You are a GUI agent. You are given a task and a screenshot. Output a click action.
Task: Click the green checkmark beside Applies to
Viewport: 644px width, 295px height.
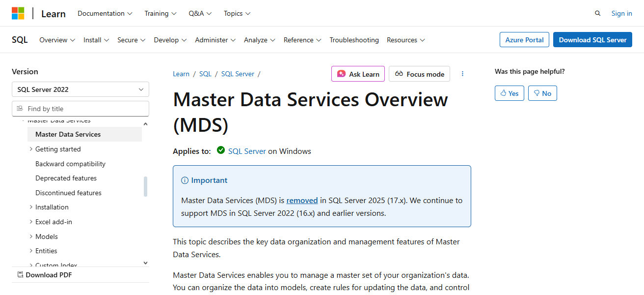pyautogui.click(x=221, y=150)
